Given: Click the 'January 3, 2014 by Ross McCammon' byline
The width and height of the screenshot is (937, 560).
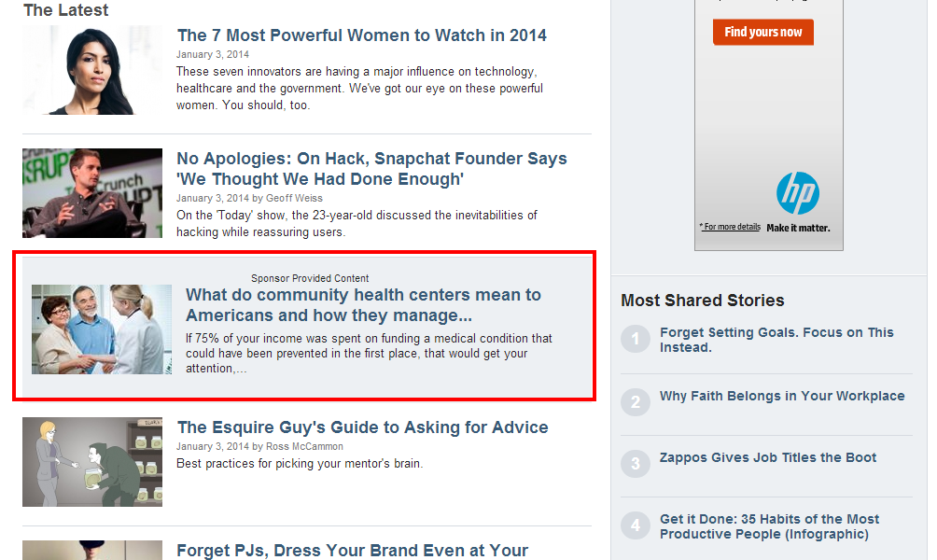Looking at the screenshot, I should pos(260,446).
